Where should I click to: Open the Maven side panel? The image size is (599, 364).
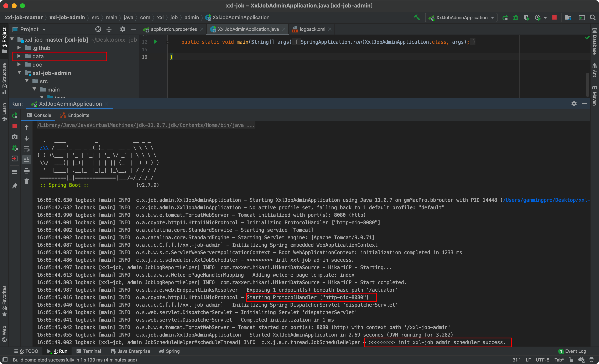coord(594,95)
